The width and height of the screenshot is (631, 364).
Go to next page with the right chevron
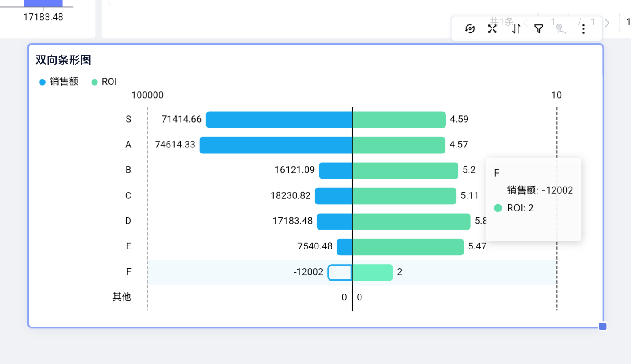pyautogui.click(x=607, y=23)
